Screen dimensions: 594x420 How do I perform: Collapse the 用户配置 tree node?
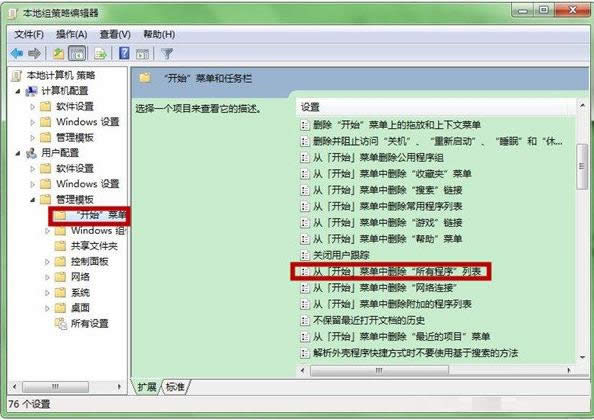pyautogui.click(x=18, y=153)
